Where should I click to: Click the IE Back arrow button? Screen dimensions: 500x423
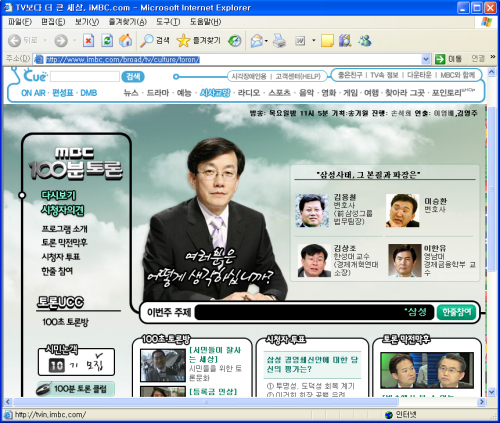(x=14, y=41)
